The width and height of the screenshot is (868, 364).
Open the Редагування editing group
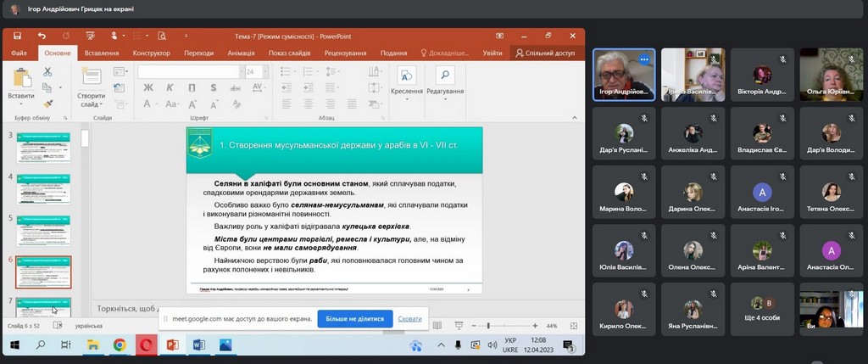444,81
